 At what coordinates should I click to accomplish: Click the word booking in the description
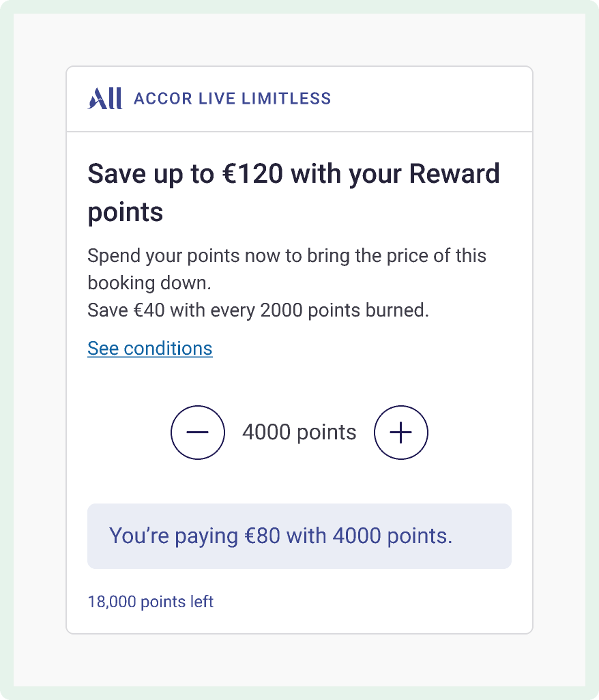pyautogui.click(x=121, y=282)
